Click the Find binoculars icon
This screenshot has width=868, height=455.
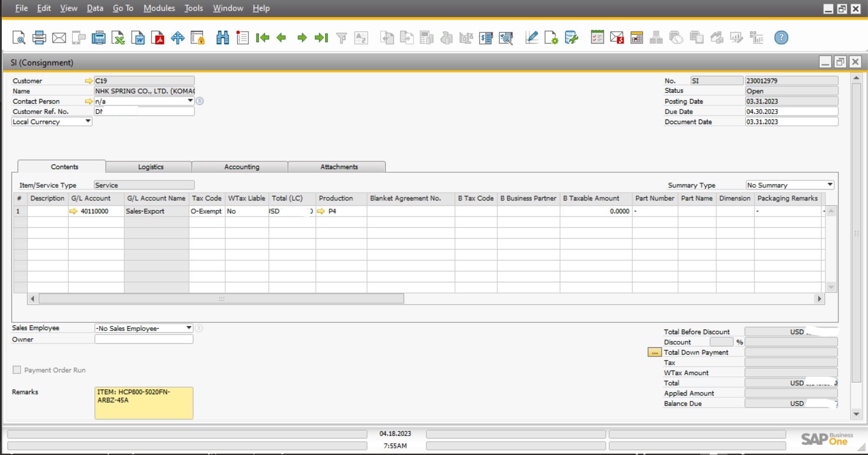pyautogui.click(x=223, y=38)
